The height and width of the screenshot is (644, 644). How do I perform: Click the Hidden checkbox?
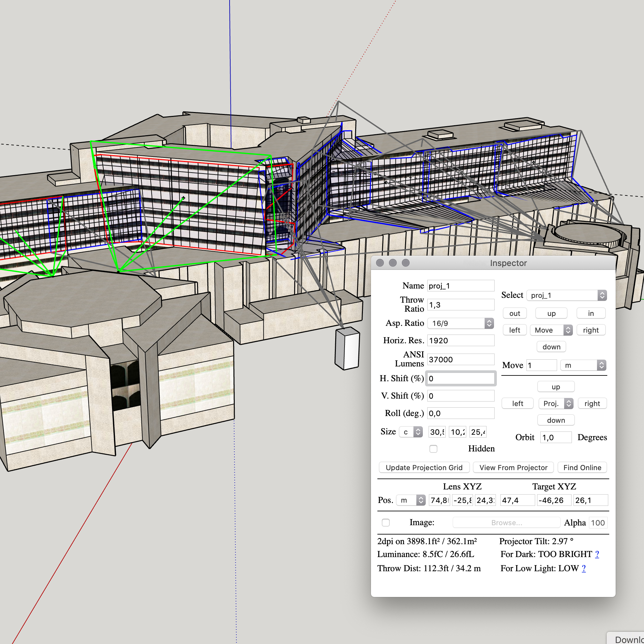[x=433, y=449]
